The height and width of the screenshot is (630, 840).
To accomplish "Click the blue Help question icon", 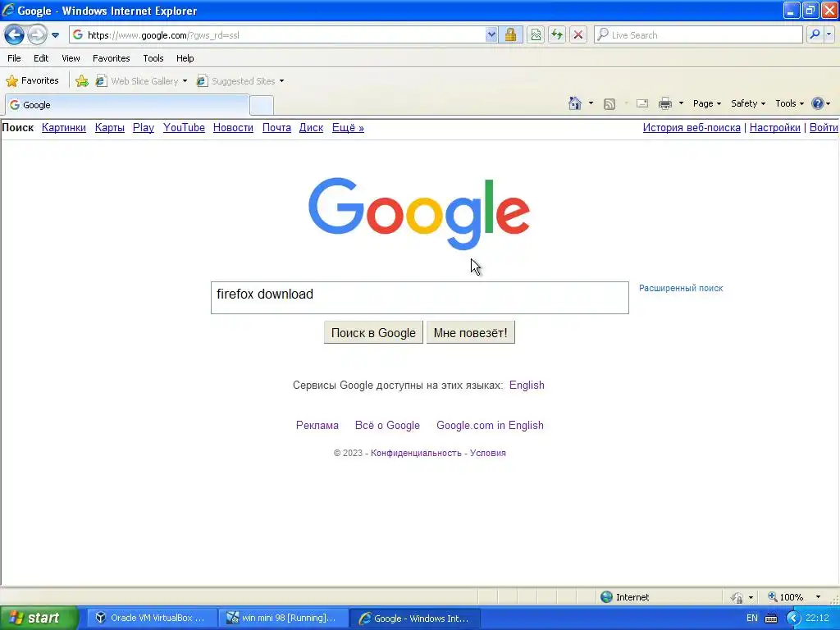I will pyautogui.click(x=818, y=103).
